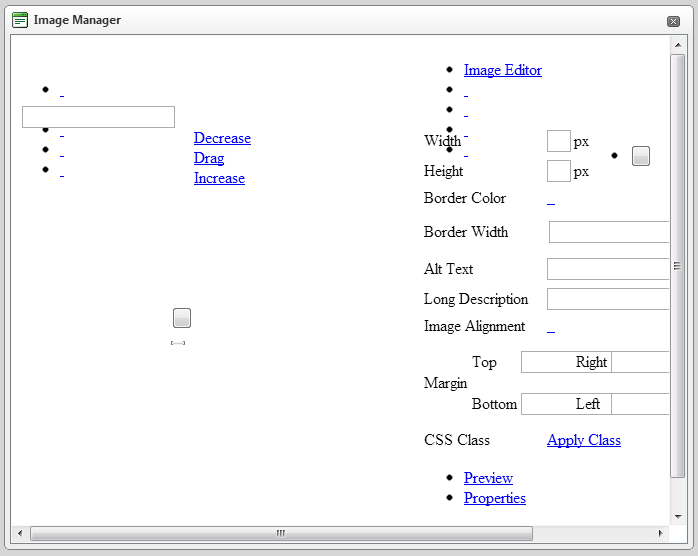Toggle the small button beside Width and Height fields

[641, 156]
